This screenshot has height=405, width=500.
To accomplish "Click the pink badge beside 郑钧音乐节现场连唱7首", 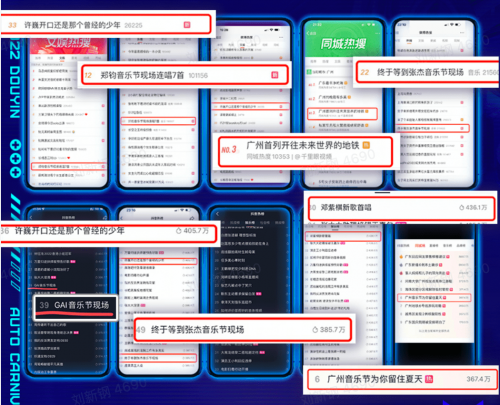I will click(x=275, y=75).
